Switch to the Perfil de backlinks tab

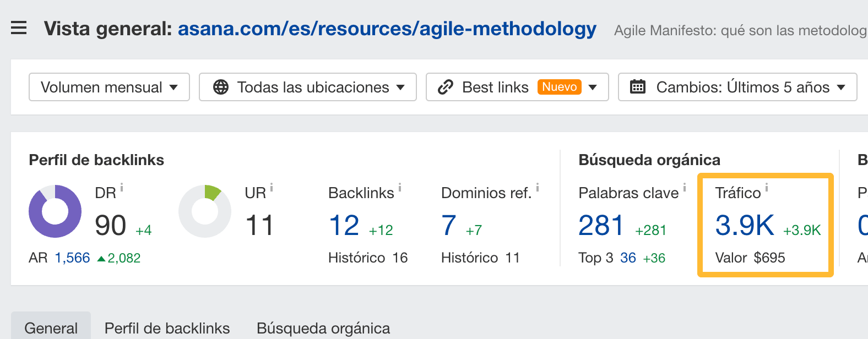tap(167, 328)
